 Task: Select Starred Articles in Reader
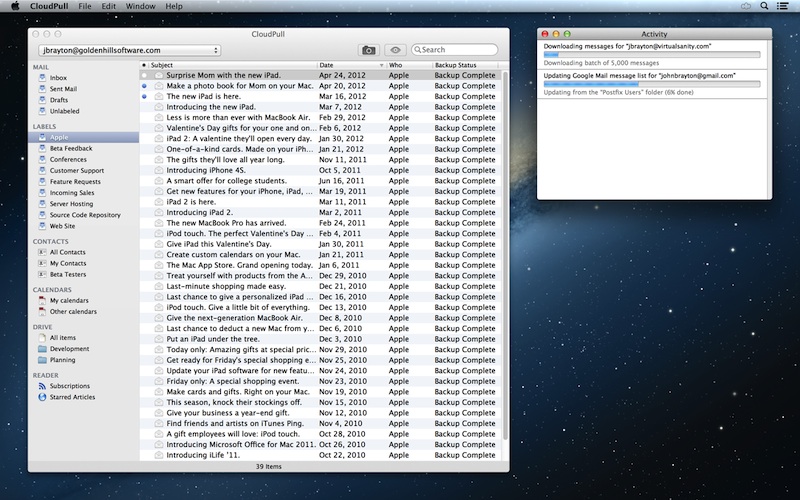pos(74,397)
